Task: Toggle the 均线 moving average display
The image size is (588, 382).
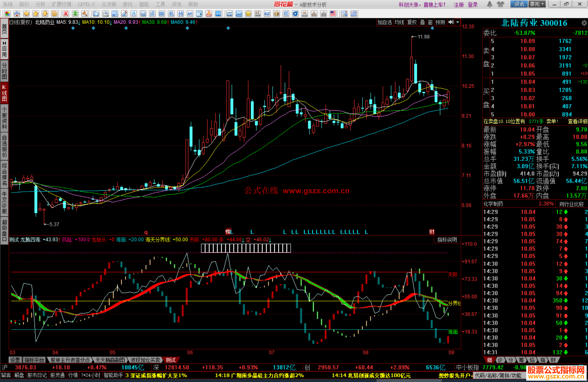Action: (x=399, y=22)
